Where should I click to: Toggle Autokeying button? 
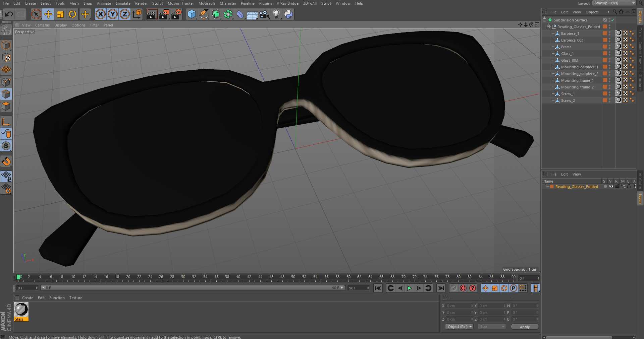[463, 288]
